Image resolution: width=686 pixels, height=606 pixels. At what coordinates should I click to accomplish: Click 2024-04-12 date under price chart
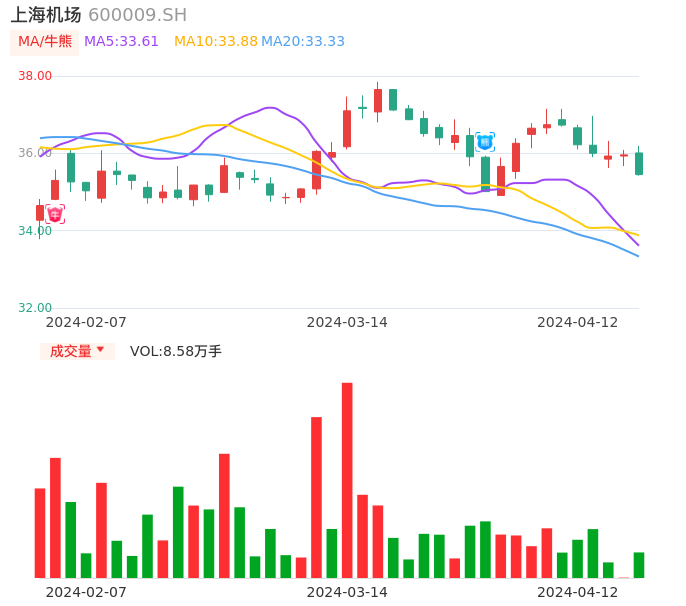tap(578, 322)
